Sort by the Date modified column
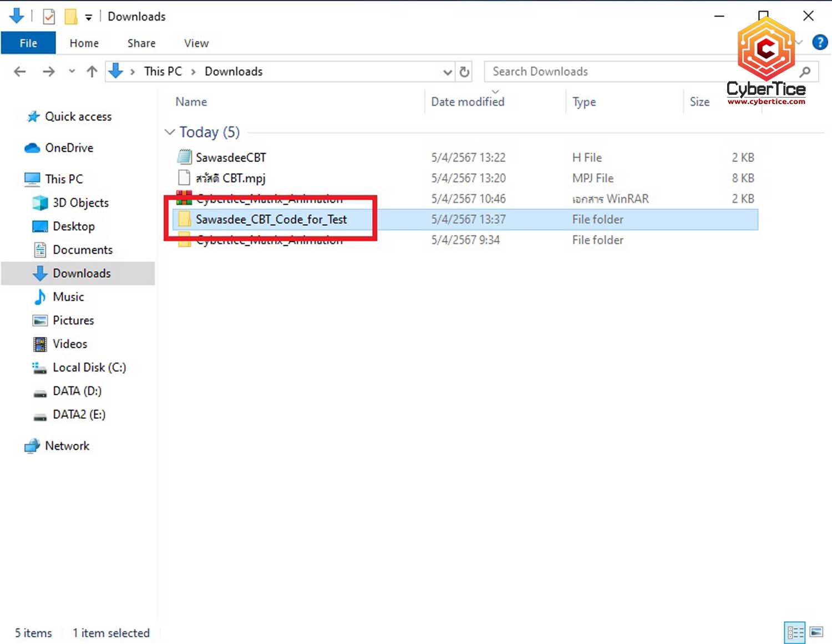The width and height of the screenshot is (832, 644). click(x=468, y=102)
